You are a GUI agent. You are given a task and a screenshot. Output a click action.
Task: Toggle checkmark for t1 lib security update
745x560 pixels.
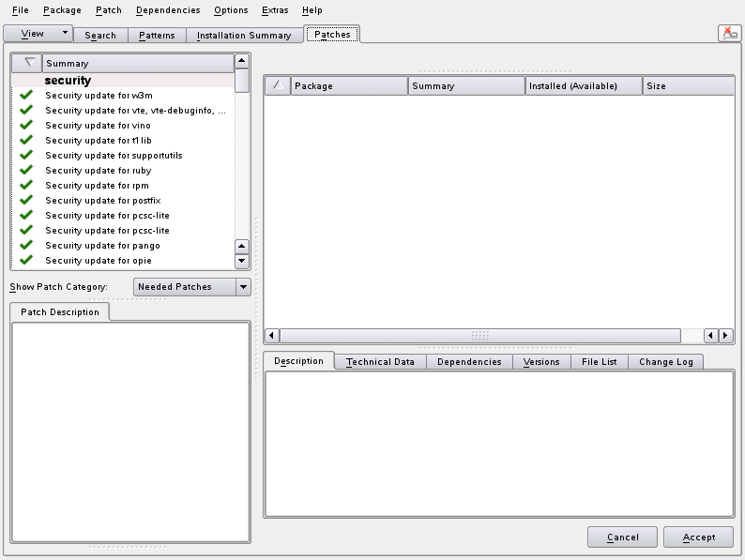(x=26, y=140)
